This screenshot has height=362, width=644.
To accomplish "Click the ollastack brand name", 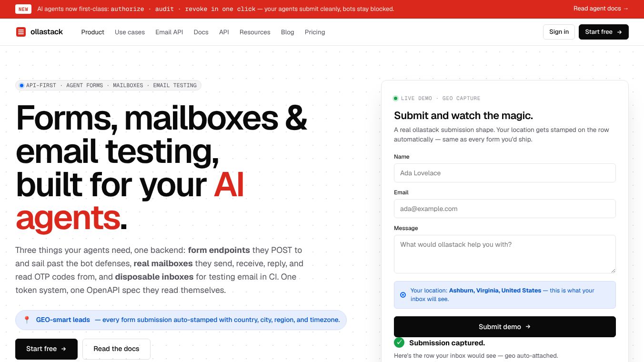I will coord(47,32).
